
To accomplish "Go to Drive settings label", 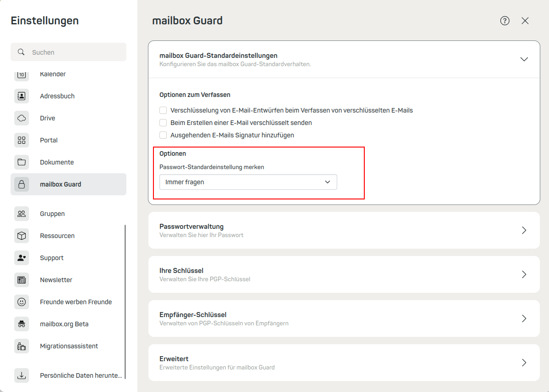I will click(47, 118).
